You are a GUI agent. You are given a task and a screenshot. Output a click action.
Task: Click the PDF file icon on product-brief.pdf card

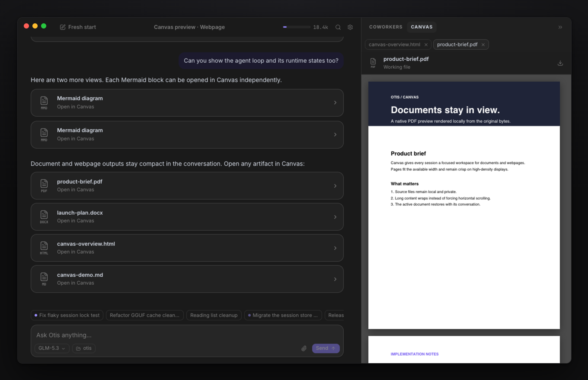click(x=44, y=185)
